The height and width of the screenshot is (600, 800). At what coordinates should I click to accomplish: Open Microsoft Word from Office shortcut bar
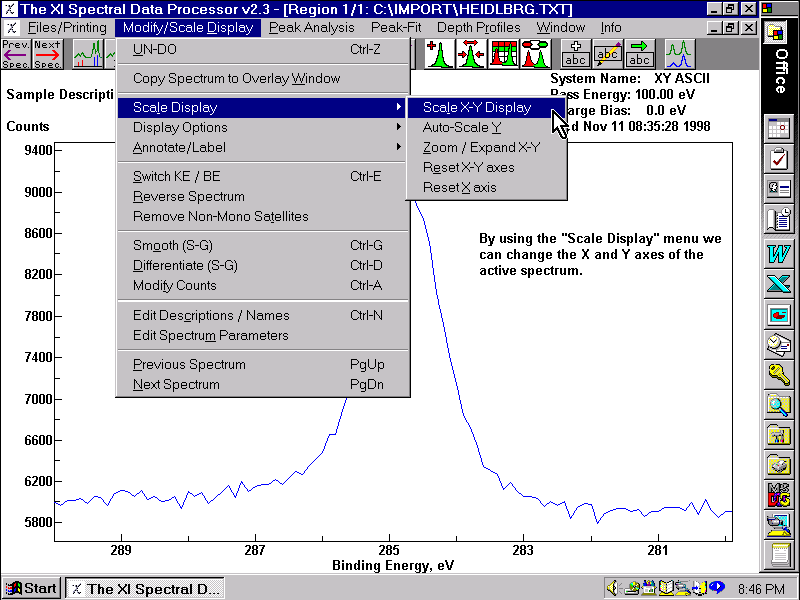click(x=778, y=252)
